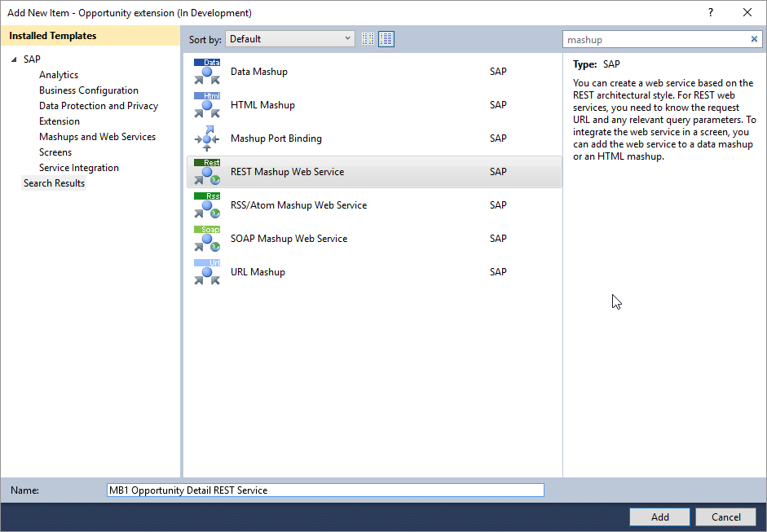Open the Sort by dropdown
The image size is (767, 532).
(x=290, y=39)
